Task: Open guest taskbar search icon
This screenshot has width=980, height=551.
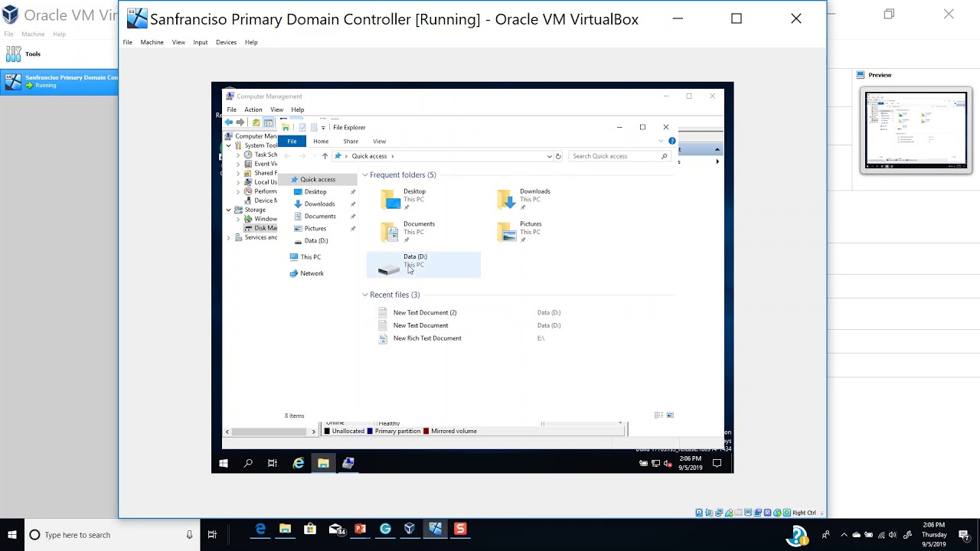Action: (x=248, y=463)
